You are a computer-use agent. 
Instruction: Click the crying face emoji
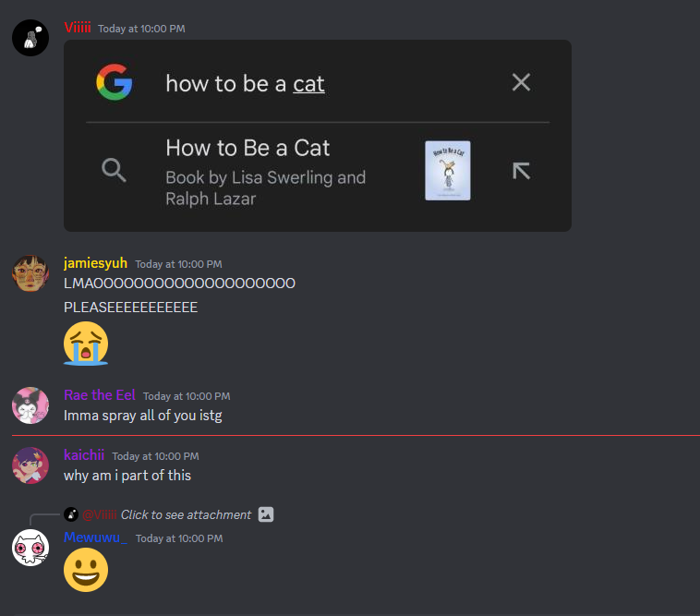pos(86,344)
